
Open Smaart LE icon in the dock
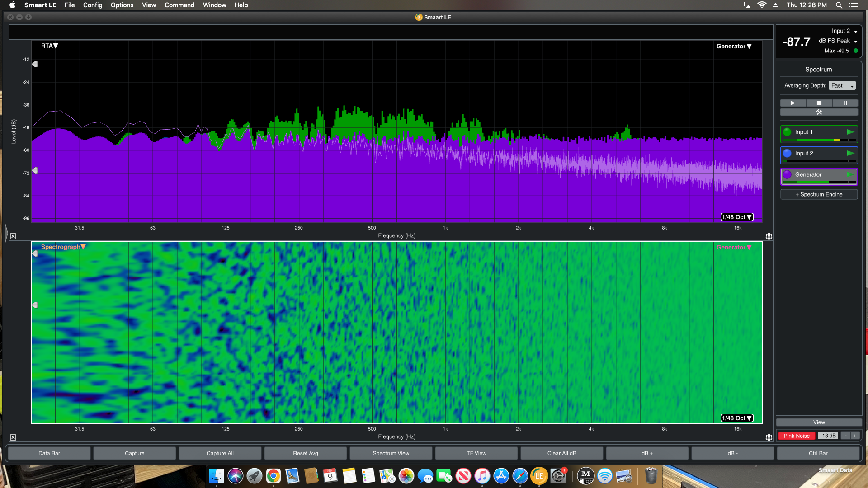(x=539, y=476)
